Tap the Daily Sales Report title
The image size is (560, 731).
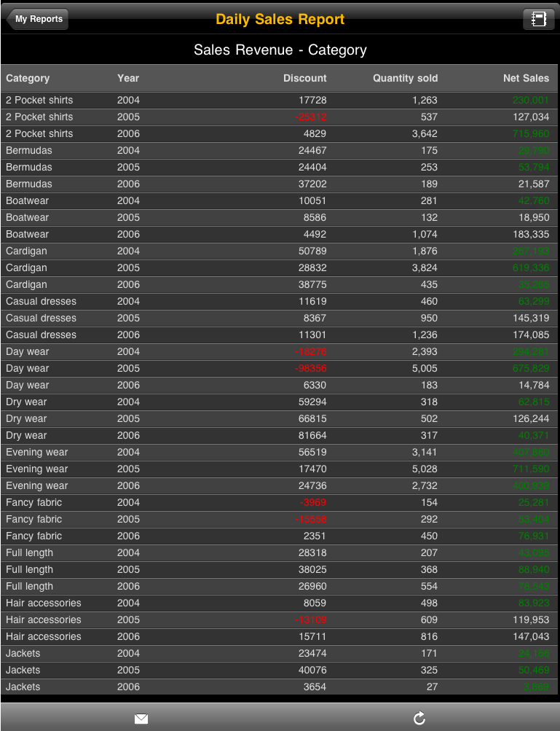[280, 20]
